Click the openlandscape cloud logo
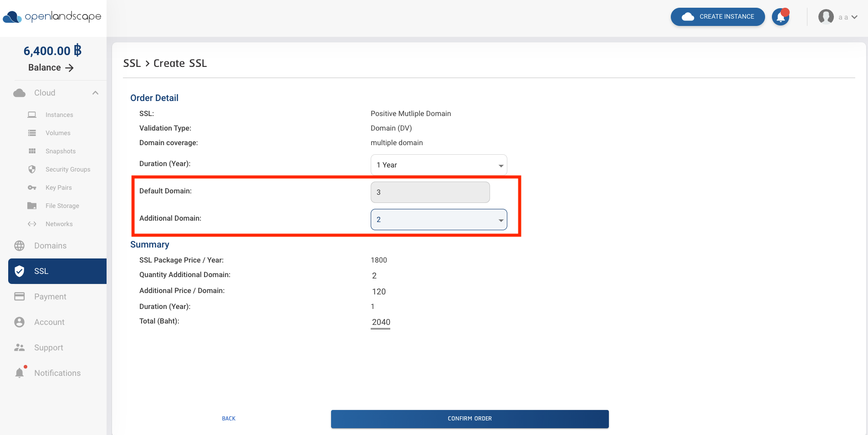This screenshot has height=435, width=868. pyautogui.click(x=51, y=17)
